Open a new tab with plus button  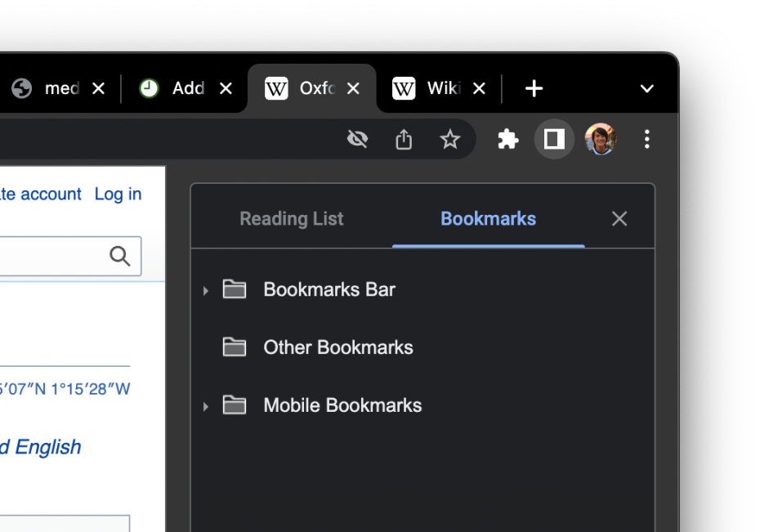(x=534, y=88)
